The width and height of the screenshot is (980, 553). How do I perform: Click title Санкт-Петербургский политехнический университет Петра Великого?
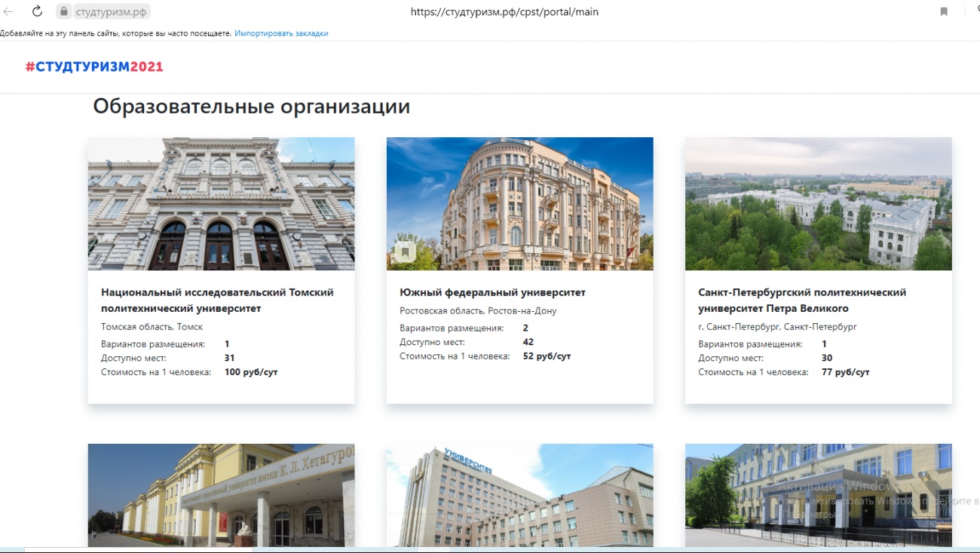802,300
